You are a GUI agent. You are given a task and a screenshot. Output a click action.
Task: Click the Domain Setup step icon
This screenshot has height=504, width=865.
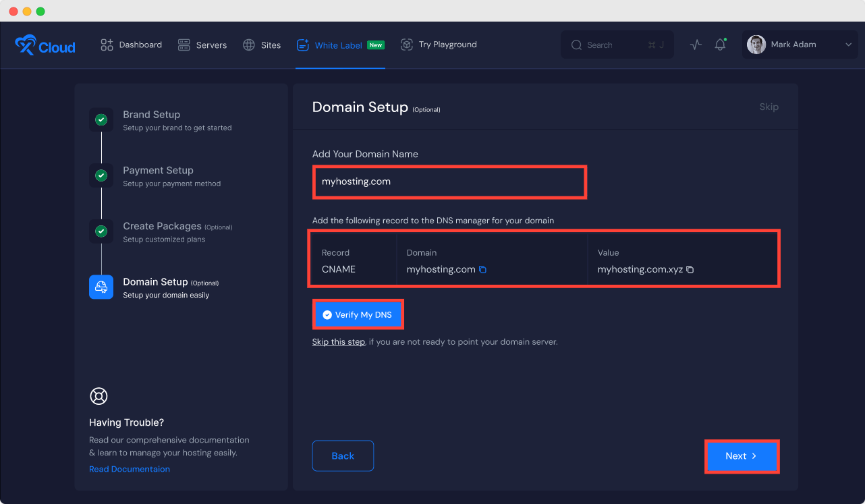click(x=101, y=287)
